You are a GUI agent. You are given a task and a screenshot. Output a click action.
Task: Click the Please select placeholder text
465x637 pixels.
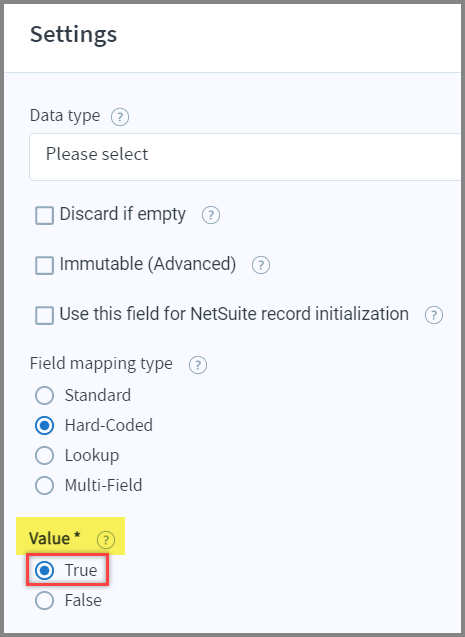coord(97,154)
